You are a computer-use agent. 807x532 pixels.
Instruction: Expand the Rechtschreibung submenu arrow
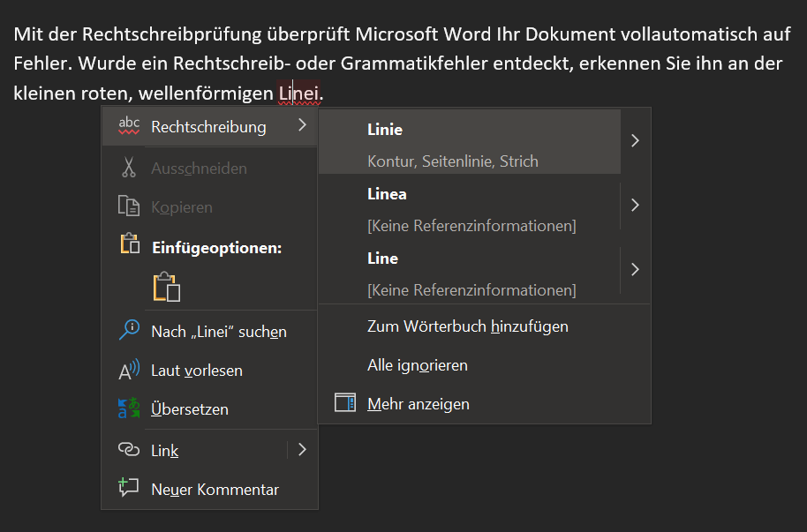pos(303,125)
